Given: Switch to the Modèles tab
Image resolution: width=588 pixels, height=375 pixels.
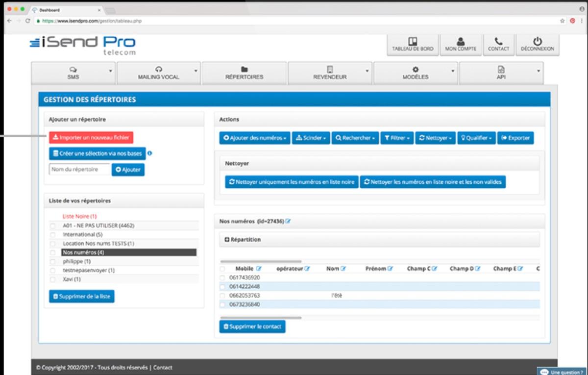Looking at the screenshot, I should (x=415, y=73).
